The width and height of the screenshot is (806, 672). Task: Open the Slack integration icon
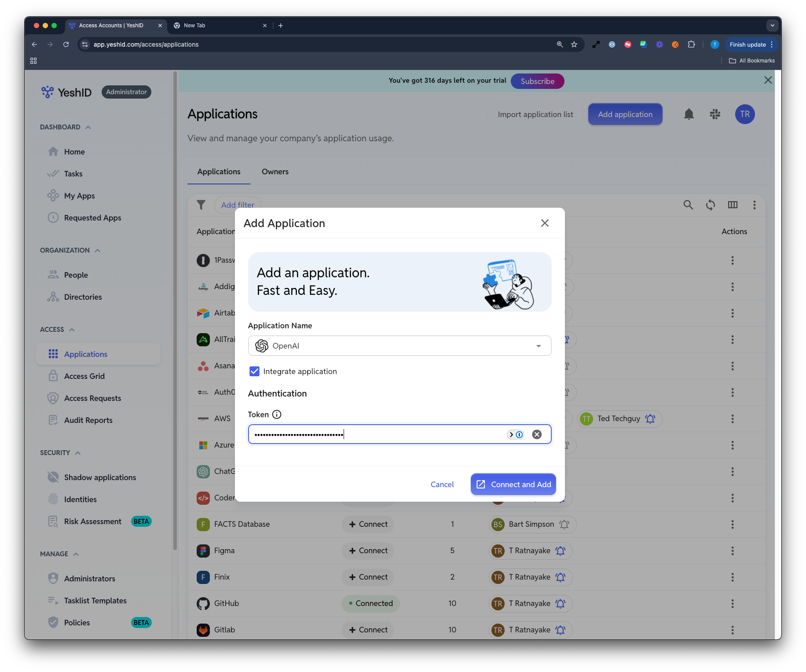pos(715,114)
